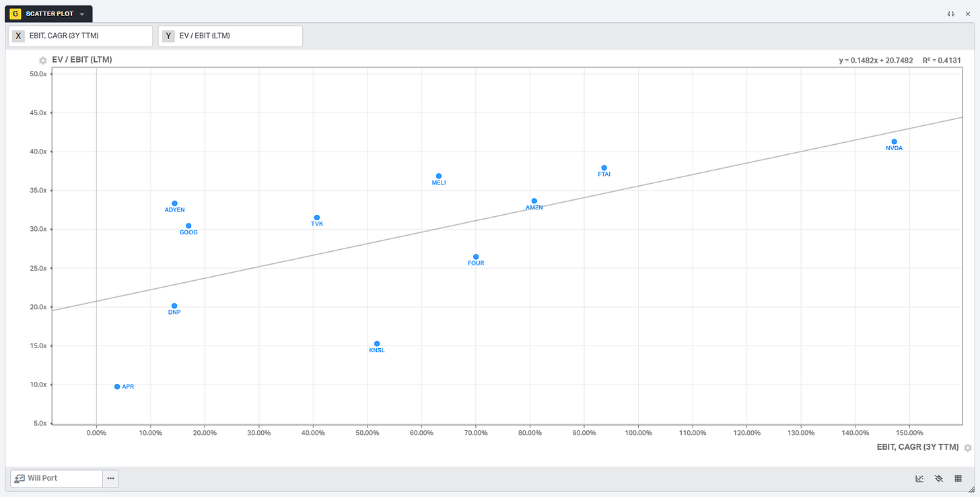This screenshot has height=497, width=980.
Task: Click the TVK data point
Action: (x=317, y=218)
